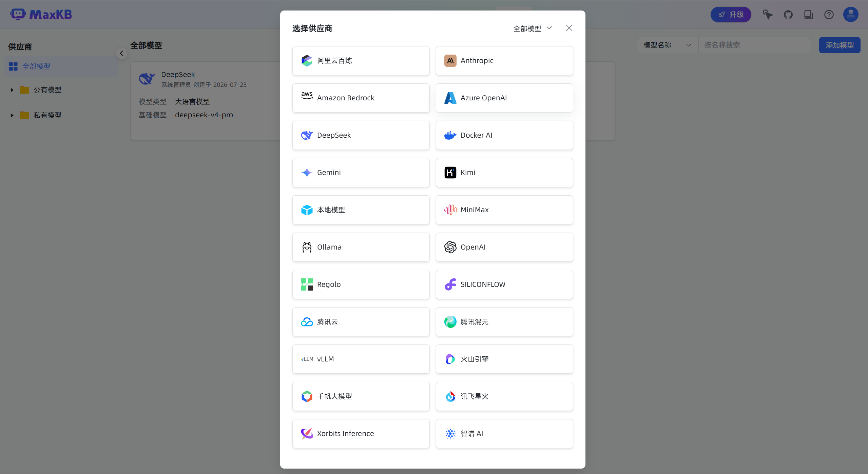The width and height of the screenshot is (868, 474).
Task: Open the 模型名称 search type dropdown
Action: click(x=667, y=45)
